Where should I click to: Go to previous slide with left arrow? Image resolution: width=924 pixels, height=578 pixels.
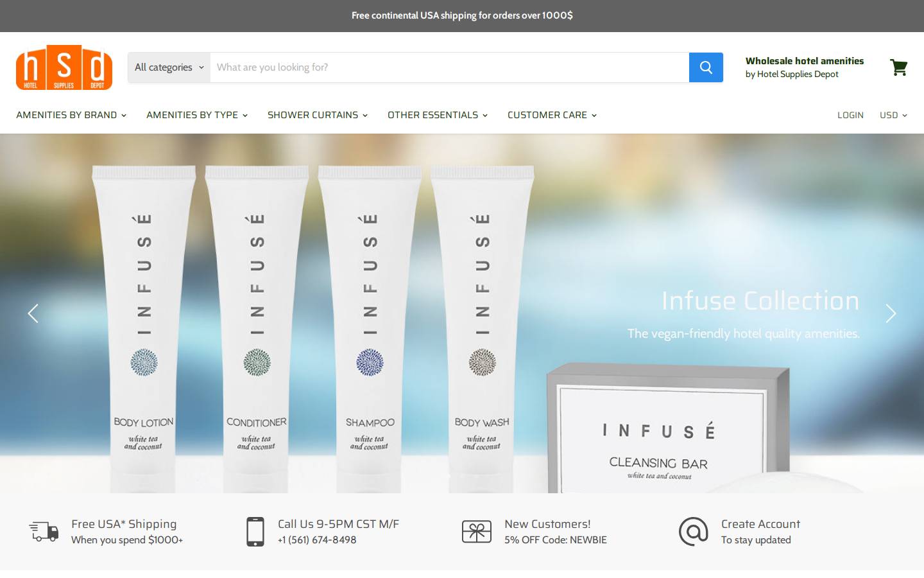pyautogui.click(x=33, y=313)
